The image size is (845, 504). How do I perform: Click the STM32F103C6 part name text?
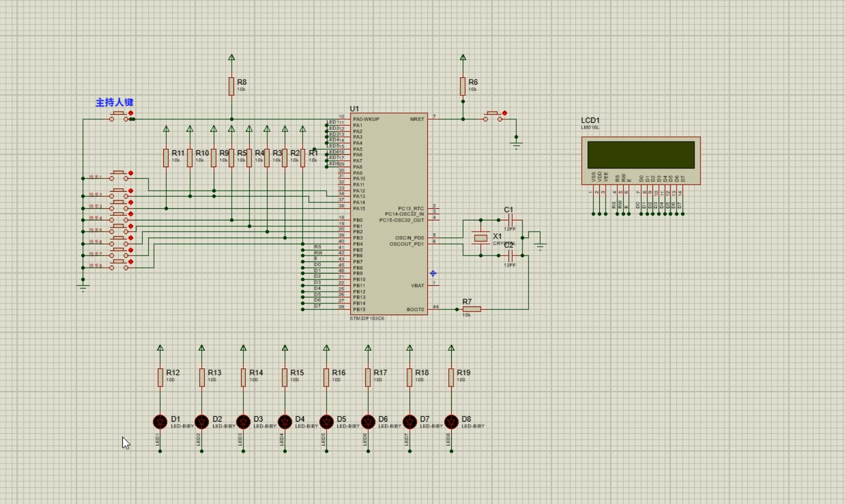pyautogui.click(x=367, y=319)
